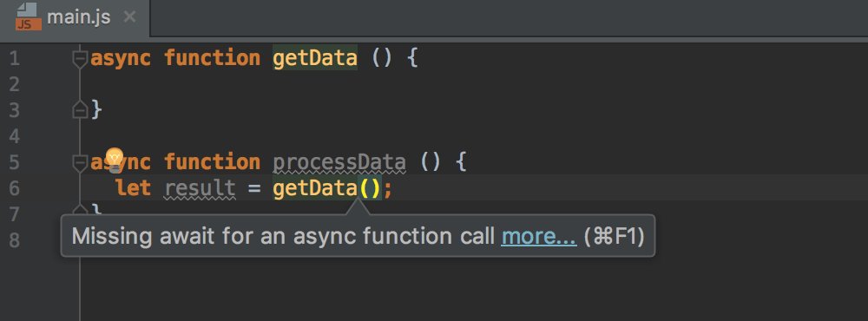Click the processData function name
Viewport: 868px width, 321px height.
click(339, 163)
